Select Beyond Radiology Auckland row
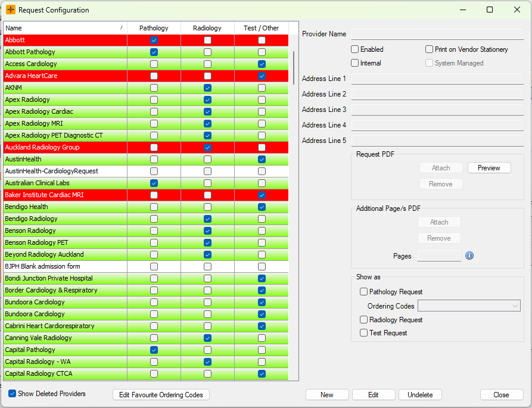The width and height of the screenshot is (532, 408). (146, 254)
